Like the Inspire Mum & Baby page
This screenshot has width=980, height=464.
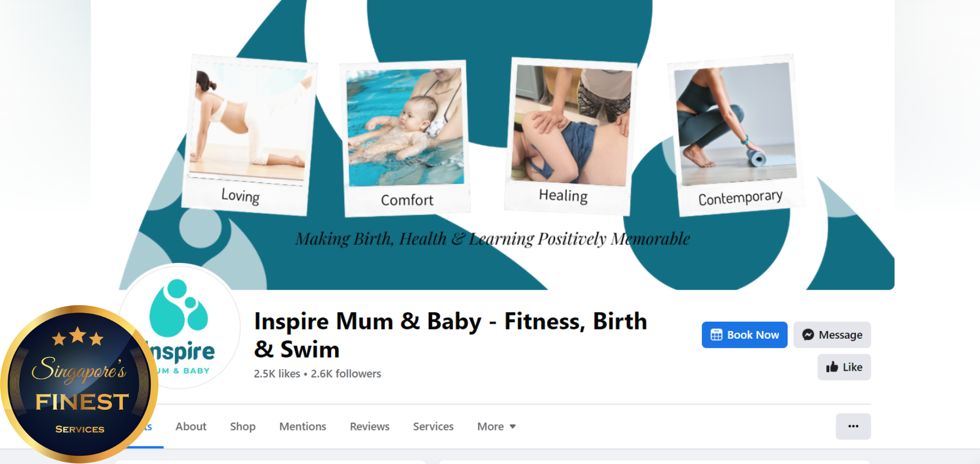pyautogui.click(x=844, y=367)
